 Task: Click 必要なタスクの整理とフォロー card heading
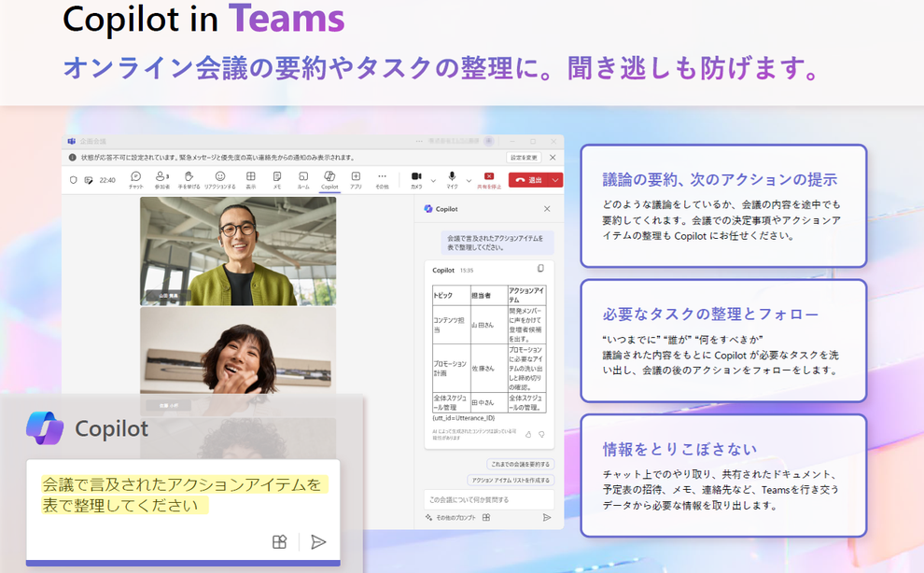pos(710,314)
